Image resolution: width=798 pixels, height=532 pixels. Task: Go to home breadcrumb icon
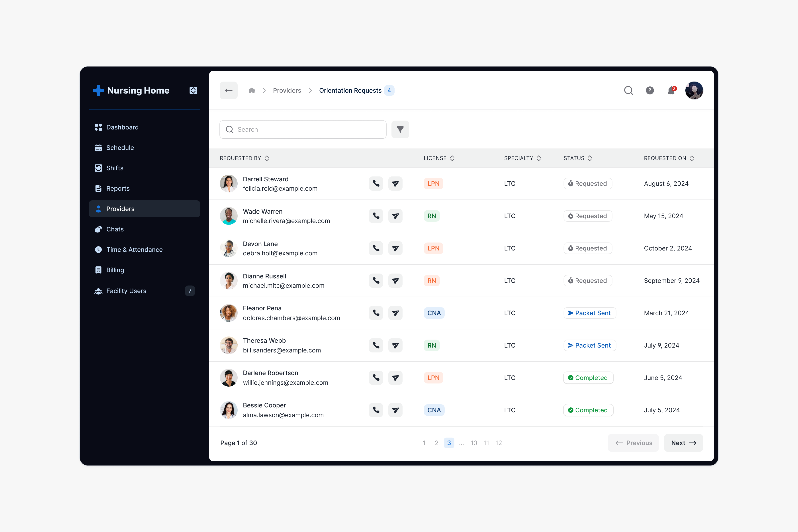pos(252,91)
